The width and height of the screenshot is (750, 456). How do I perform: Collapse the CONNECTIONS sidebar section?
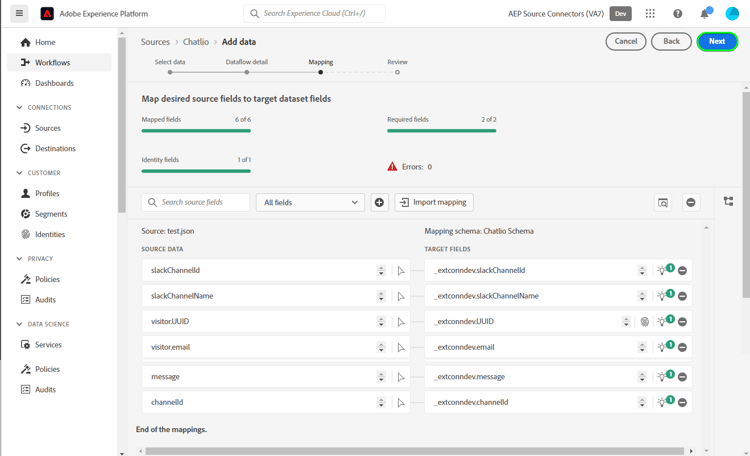(x=19, y=108)
